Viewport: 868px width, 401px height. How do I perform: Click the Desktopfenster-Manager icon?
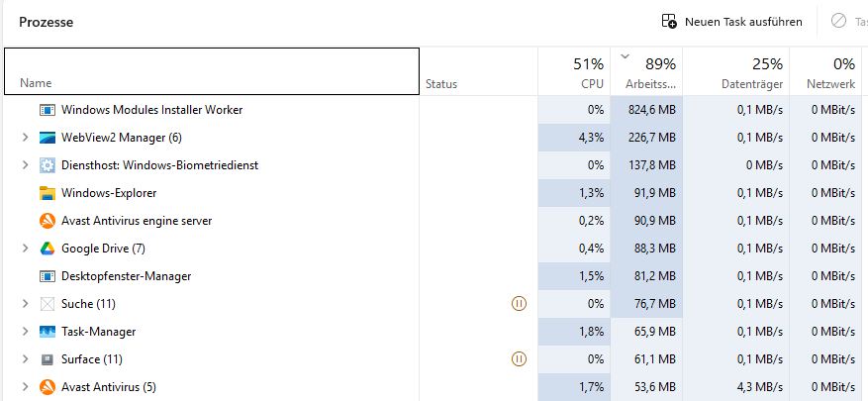tap(48, 276)
